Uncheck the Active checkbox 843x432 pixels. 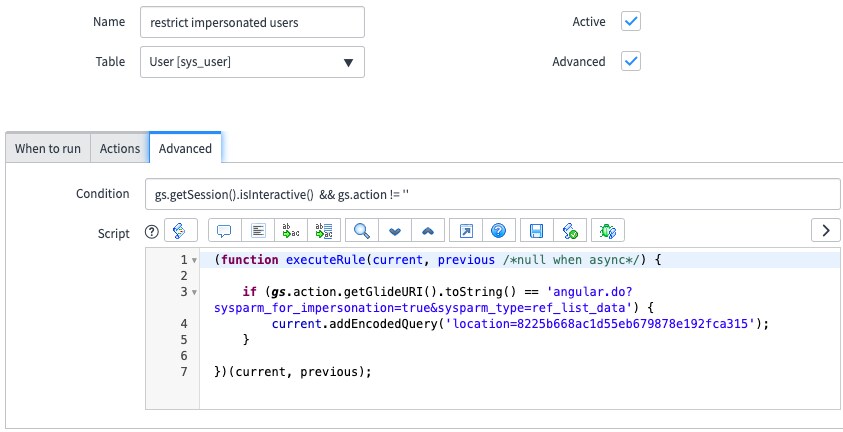pos(631,21)
